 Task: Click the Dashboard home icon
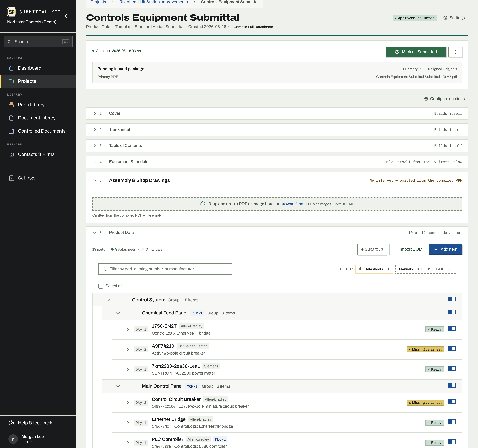click(11, 68)
